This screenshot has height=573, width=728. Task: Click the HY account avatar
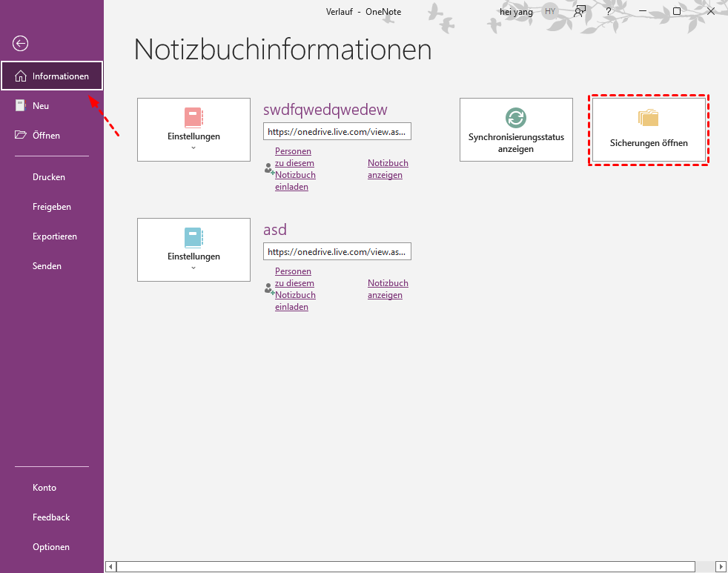(x=550, y=12)
